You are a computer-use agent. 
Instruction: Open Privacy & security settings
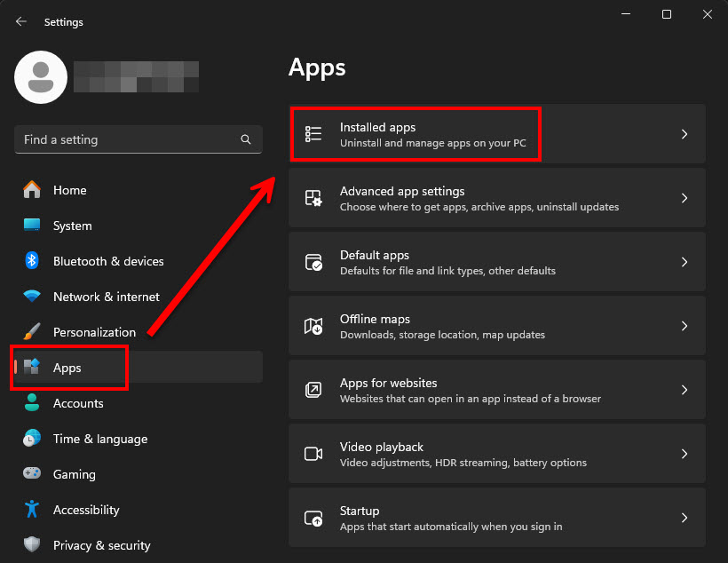click(x=138, y=545)
